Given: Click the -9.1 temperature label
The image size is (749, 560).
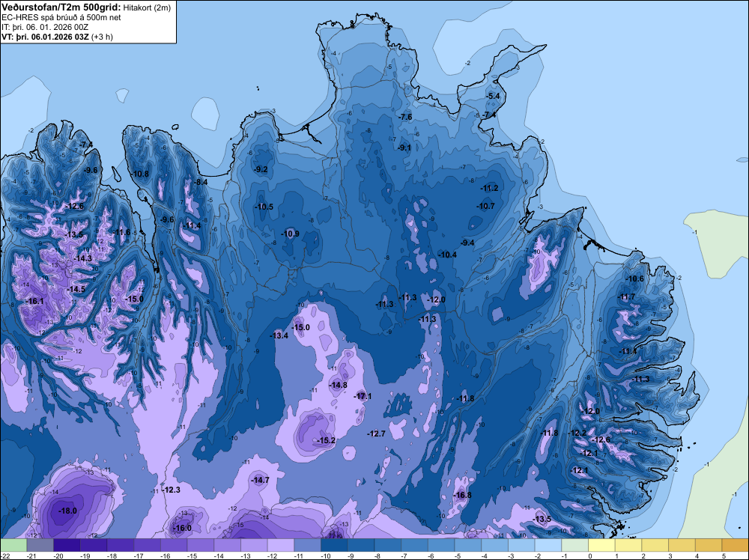Looking at the screenshot, I should (x=404, y=147).
